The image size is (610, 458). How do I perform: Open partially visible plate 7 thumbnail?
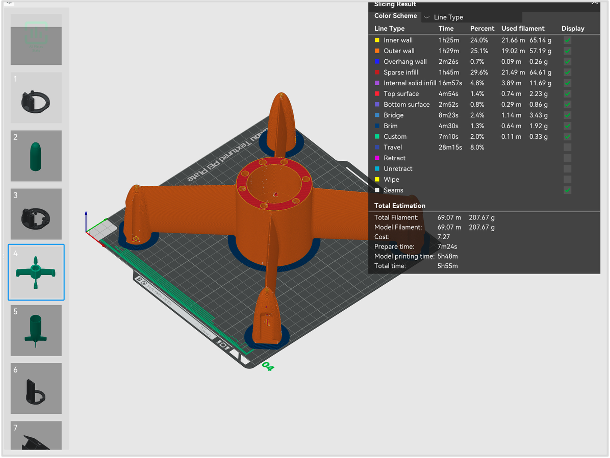[x=36, y=435]
